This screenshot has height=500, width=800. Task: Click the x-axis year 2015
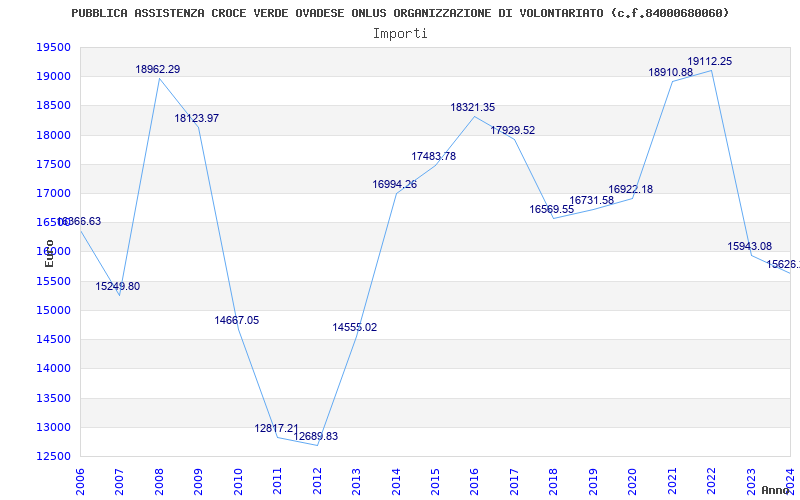click(x=435, y=481)
